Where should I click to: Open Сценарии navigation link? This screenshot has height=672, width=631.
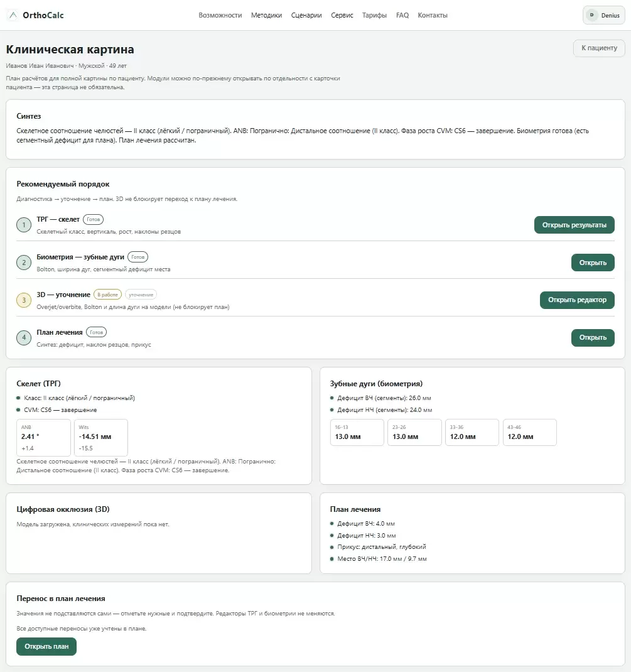tap(306, 16)
